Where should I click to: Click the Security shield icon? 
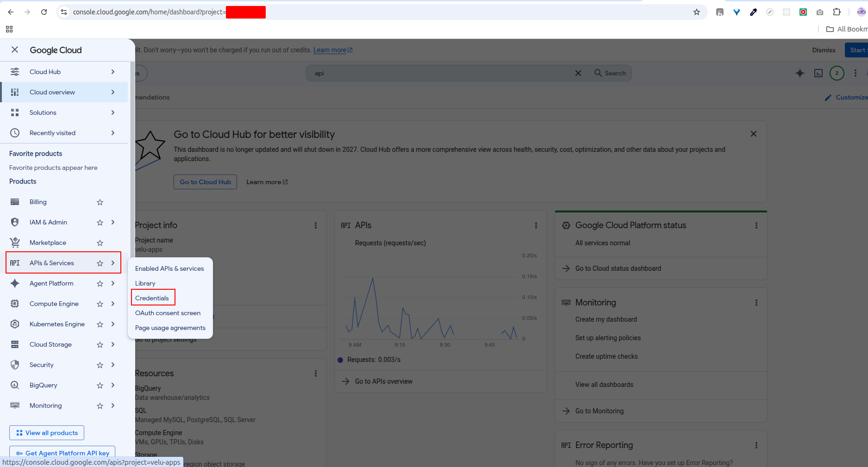15,365
